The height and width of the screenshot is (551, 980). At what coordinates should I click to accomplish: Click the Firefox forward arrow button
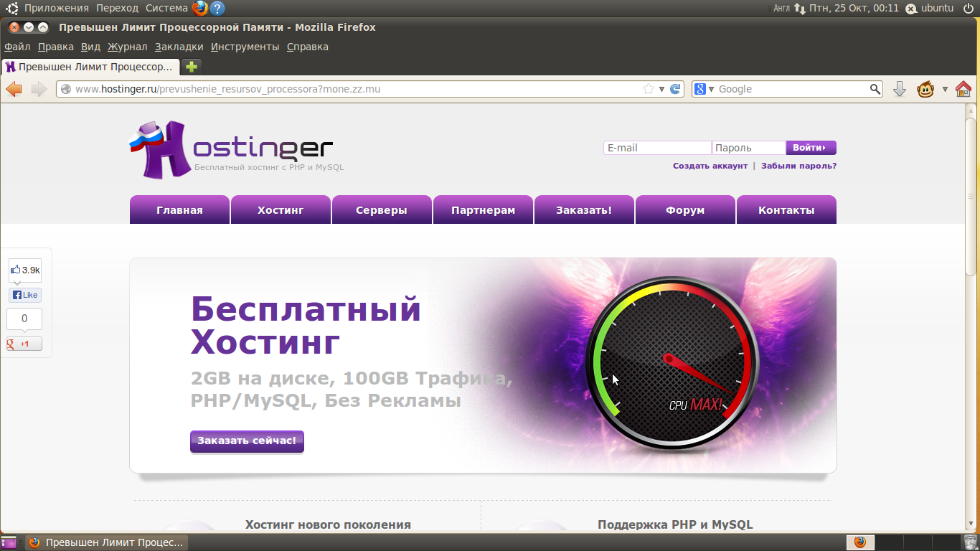[39, 89]
